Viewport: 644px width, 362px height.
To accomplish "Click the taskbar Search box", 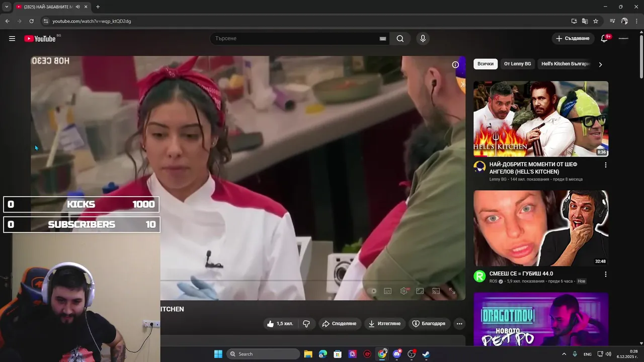I will click(x=262, y=354).
